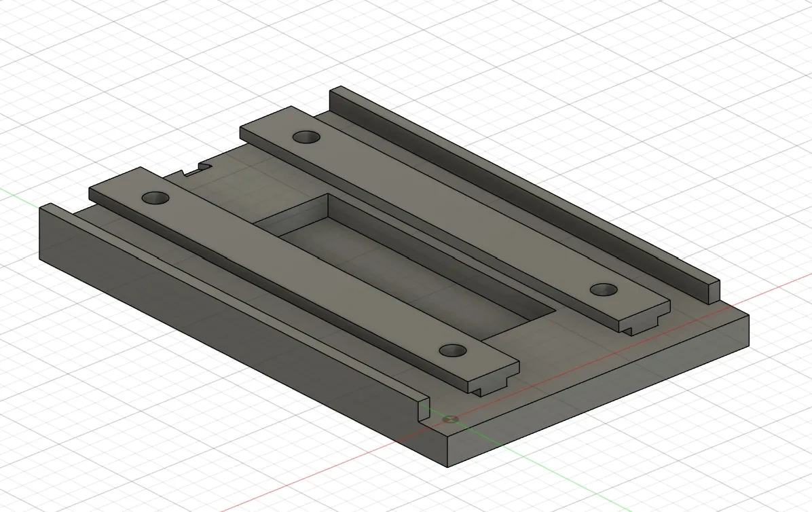The width and height of the screenshot is (812, 512).
Task: Select the origin point marker on the model
Action: [x=451, y=418]
